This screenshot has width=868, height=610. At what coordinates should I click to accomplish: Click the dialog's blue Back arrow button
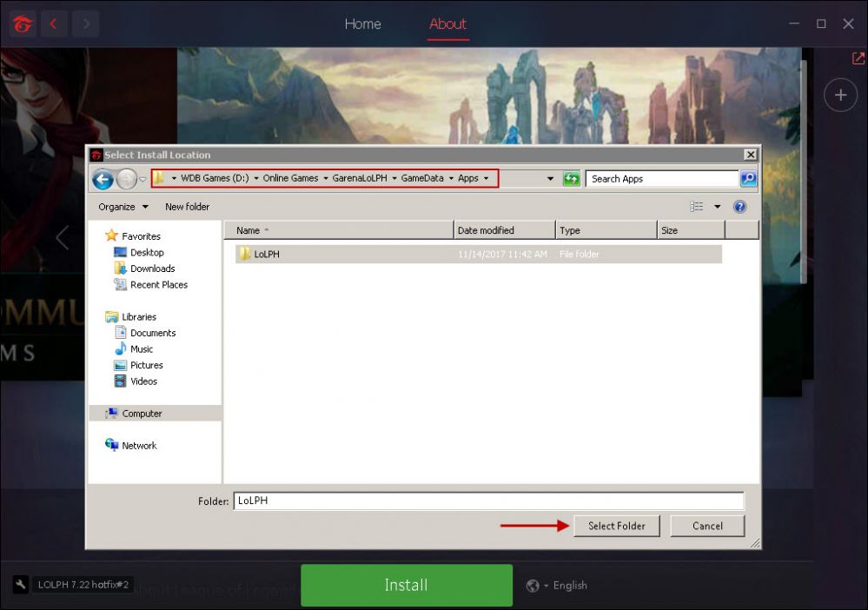pyautogui.click(x=103, y=179)
